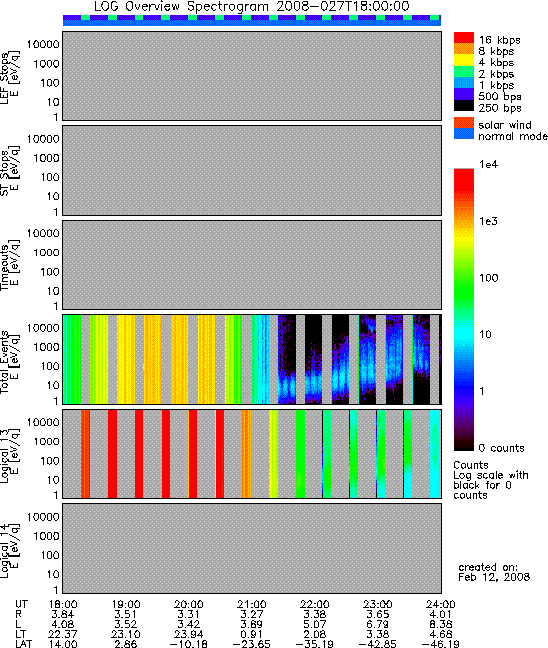Image resolution: width=548 pixels, height=648 pixels.
Task: Click the LAT value 14.00
Action: pos(63,643)
